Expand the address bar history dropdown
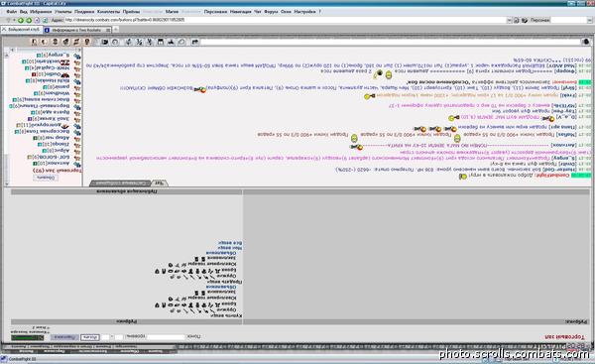595x364 pixels. (510, 20)
